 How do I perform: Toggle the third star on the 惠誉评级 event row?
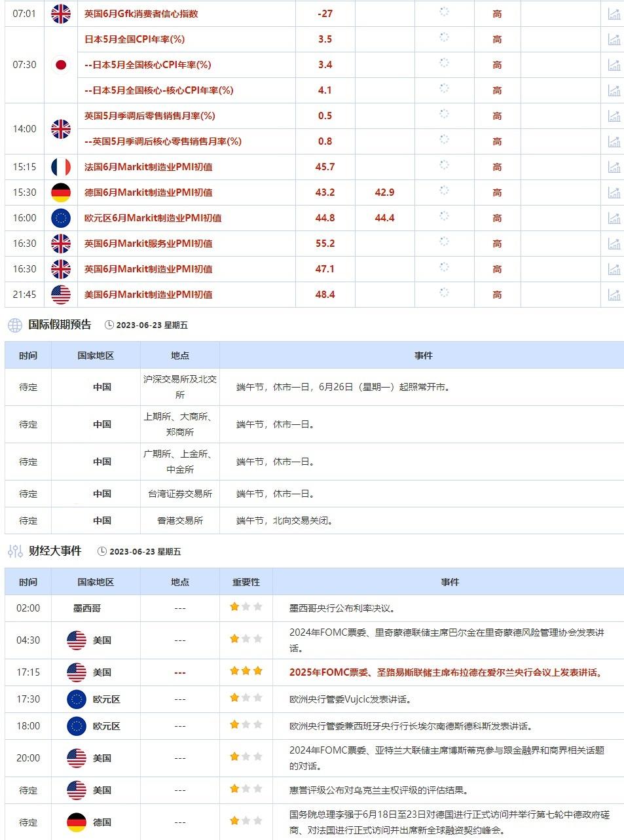[x=258, y=790]
